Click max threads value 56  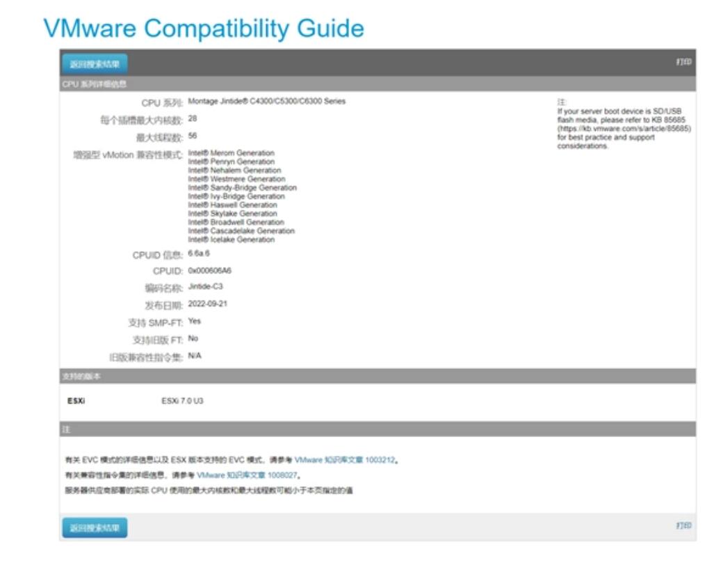[193, 136]
